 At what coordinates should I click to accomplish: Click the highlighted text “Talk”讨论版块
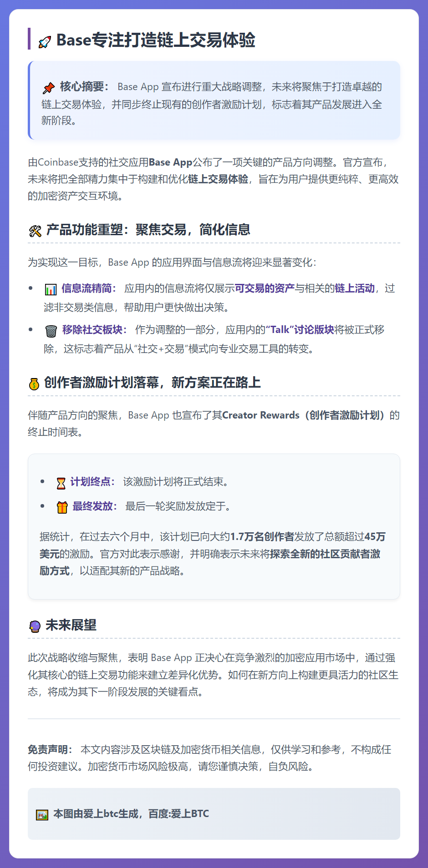click(x=300, y=330)
